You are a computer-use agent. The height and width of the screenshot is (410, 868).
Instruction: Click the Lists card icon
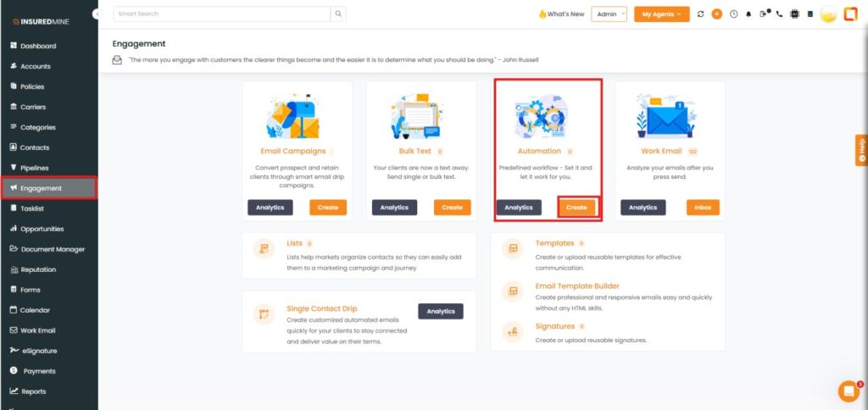tap(264, 248)
